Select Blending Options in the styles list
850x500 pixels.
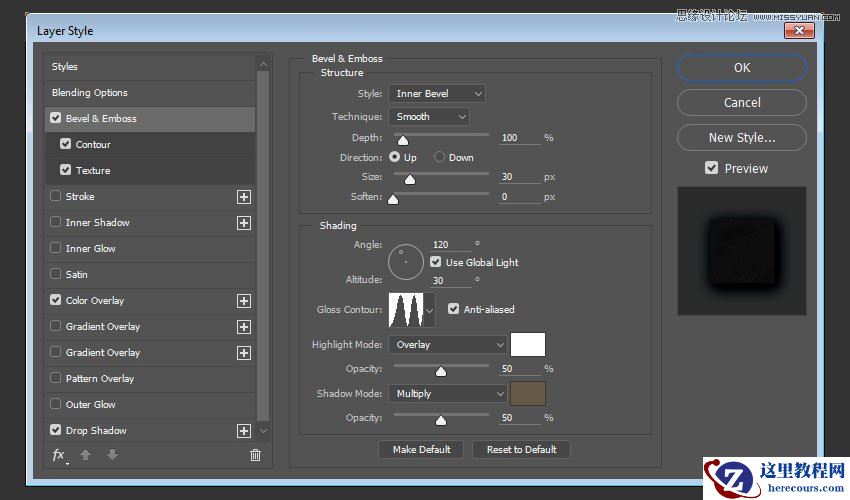(x=90, y=92)
